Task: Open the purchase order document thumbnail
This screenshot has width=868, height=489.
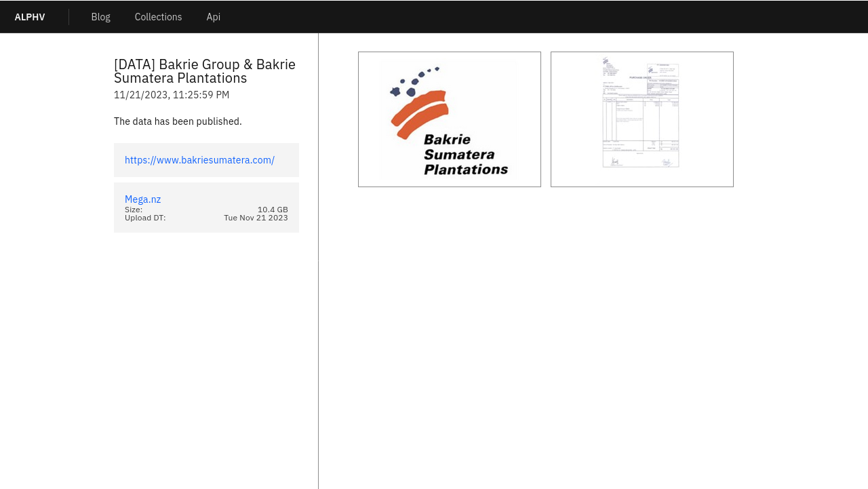Action: pyautogui.click(x=642, y=119)
